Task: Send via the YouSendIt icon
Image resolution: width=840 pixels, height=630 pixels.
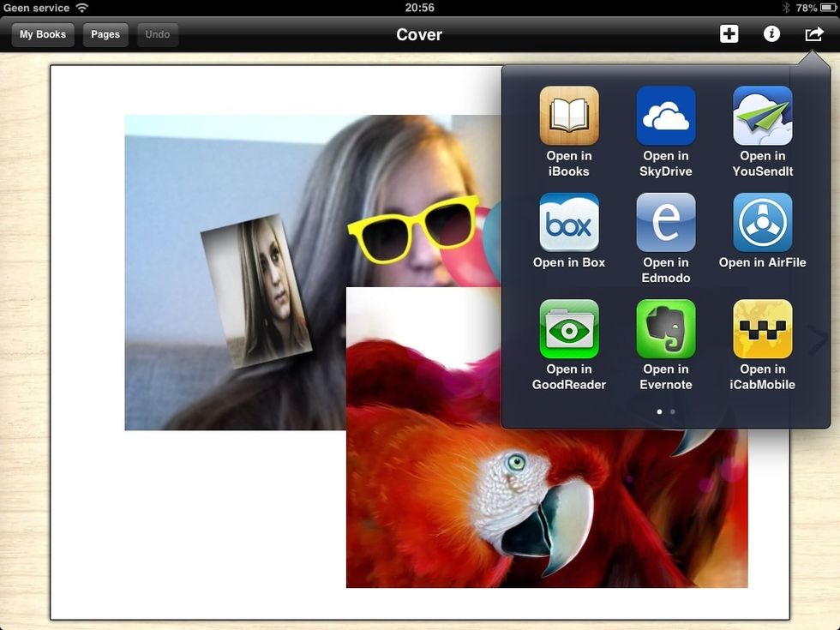Action: (x=762, y=117)
